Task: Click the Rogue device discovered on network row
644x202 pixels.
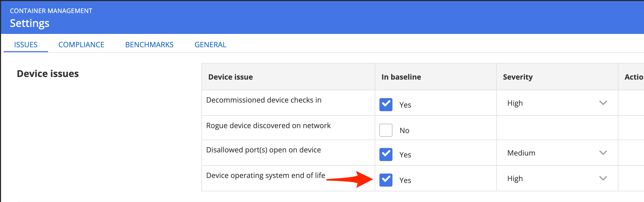Action: [x=268, y=126]
